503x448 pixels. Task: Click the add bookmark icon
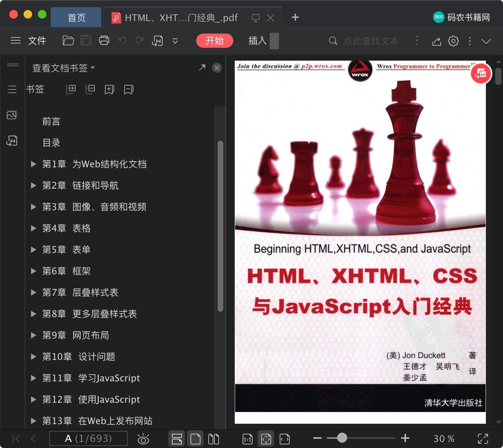(x=110, y=90)
